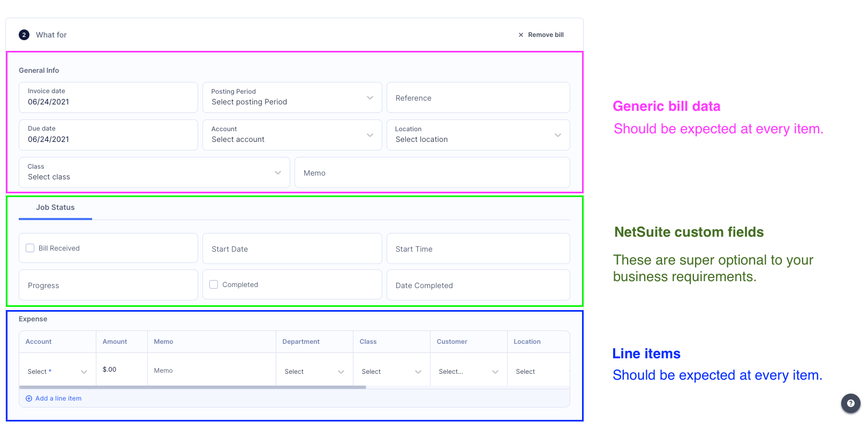The width and height of the screenshot is (868, 422).
Task: Tick the Bill Received checkbox
Action: 30,248
